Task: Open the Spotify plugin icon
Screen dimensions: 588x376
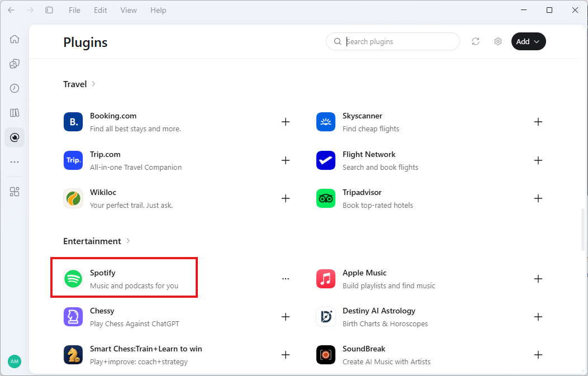Action: click(73, 279)
